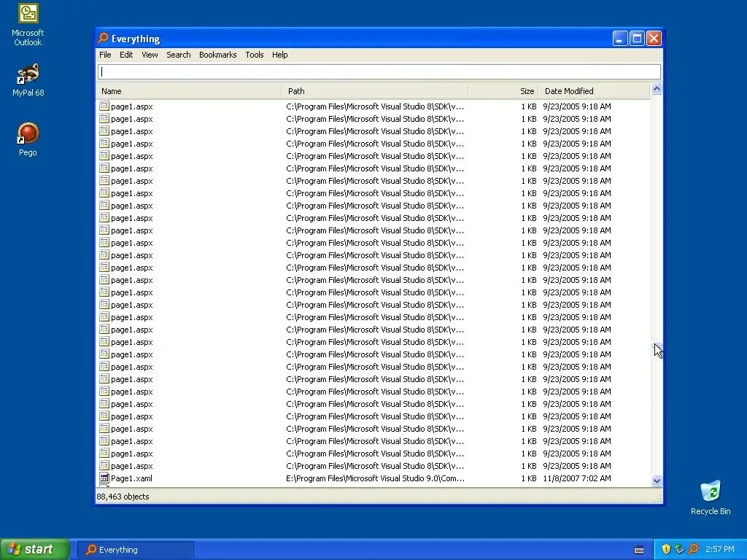This screenshot has width=747, height=560.
Task: Open the File menu
Action: point(105,55)
